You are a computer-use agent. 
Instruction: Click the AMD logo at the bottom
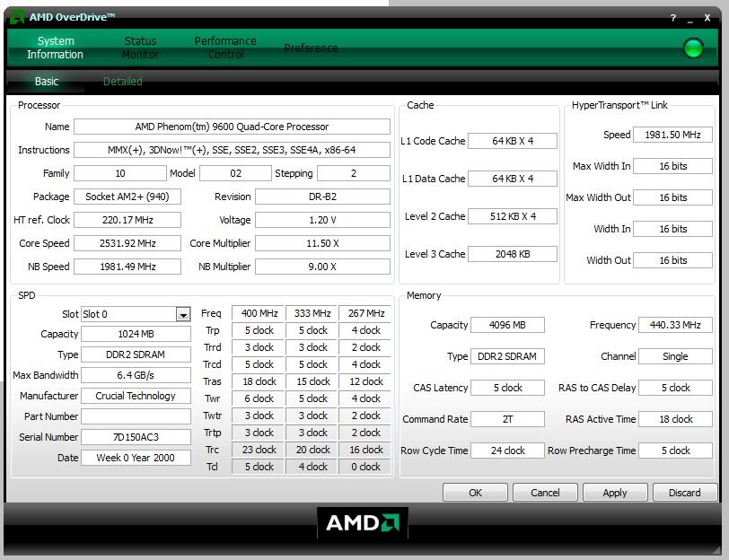pyautogui.click(x=362, y=523)
